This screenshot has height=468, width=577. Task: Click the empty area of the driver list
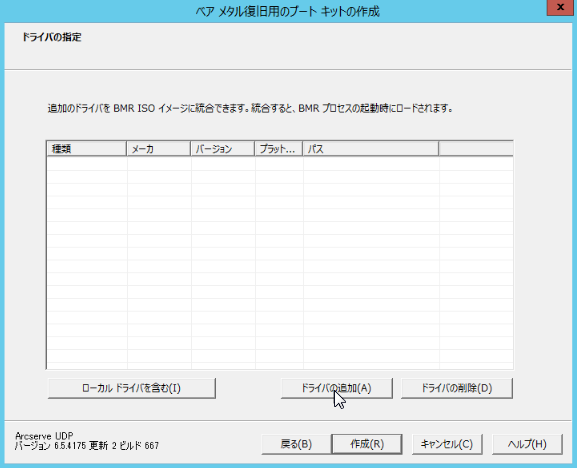[x=280, y=263]
